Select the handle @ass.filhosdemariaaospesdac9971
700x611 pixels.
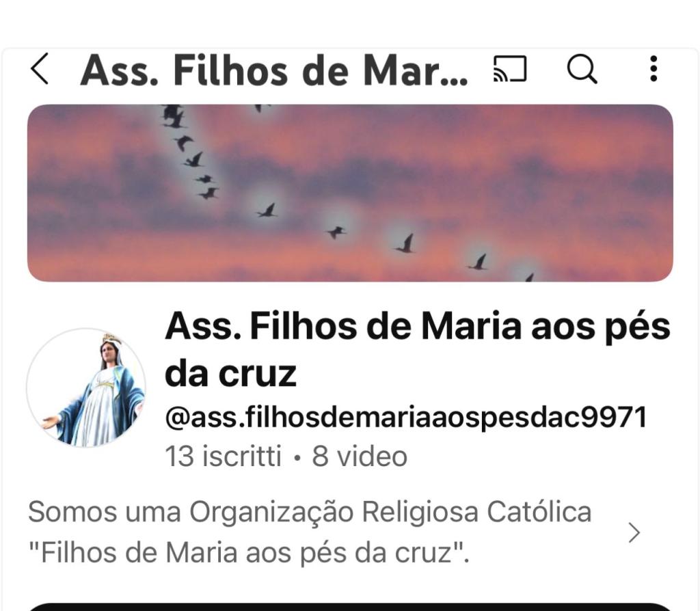click(406, 418)
